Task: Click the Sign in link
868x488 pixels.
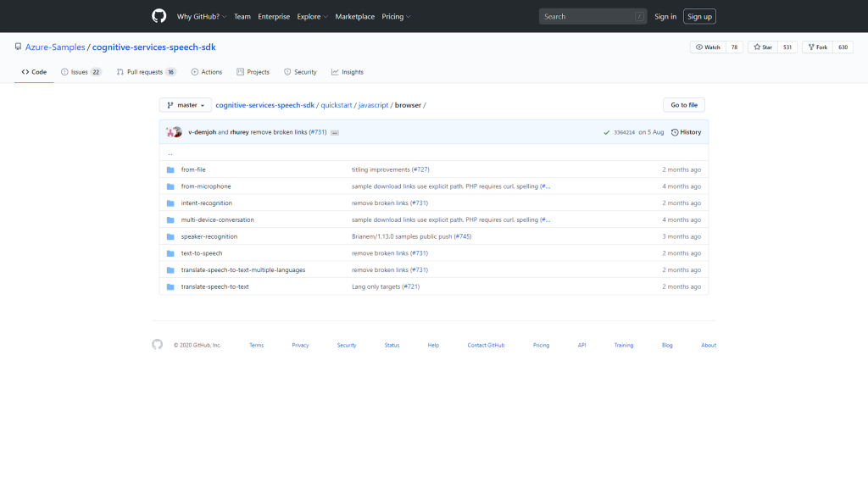Action: [x=665, y=17]
